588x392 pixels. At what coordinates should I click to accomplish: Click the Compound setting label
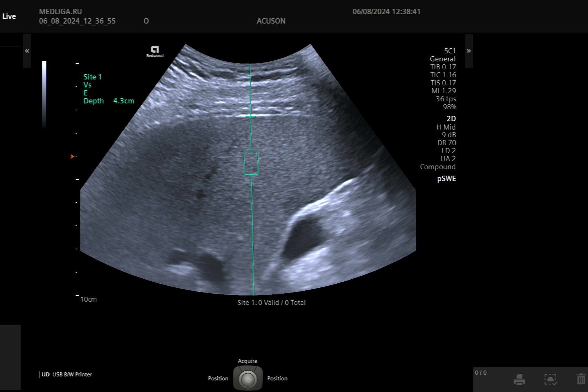(x=438, y=167)
